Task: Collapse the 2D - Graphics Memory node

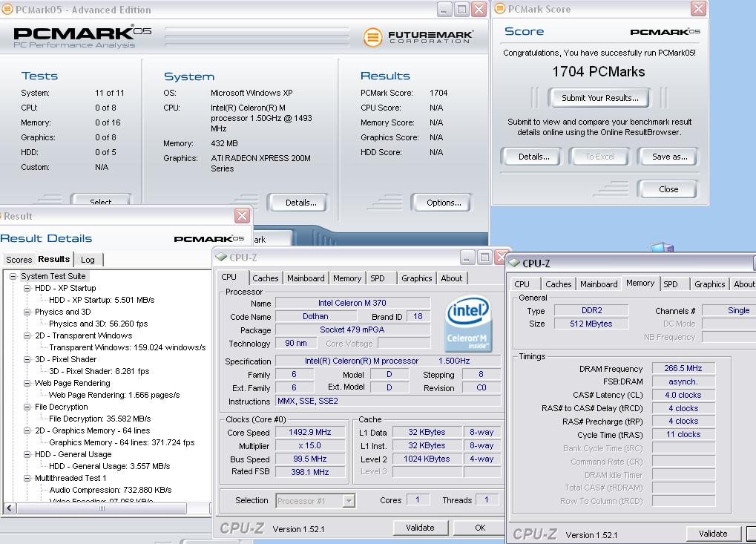Action: tap(27, 430)
